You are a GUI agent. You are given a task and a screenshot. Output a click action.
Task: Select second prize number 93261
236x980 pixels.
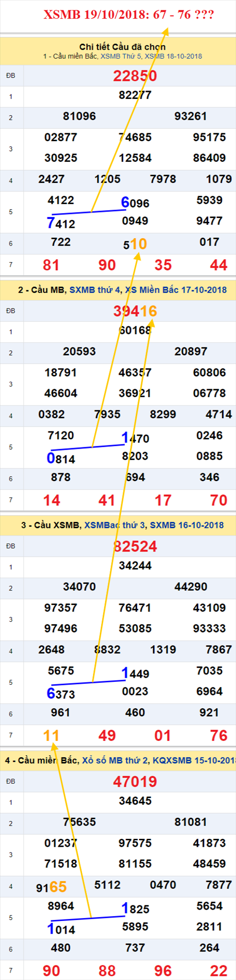(191, 116)
